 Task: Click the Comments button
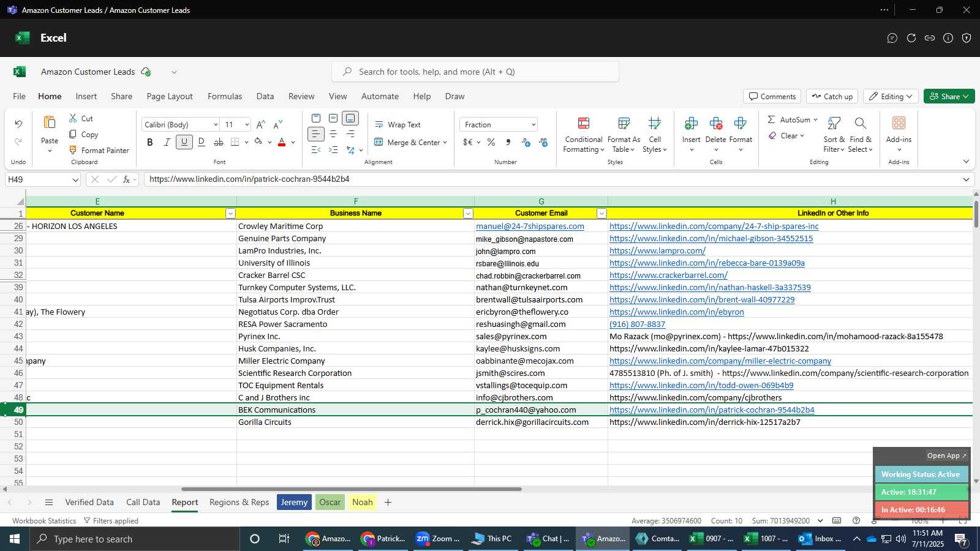[772, 96]
